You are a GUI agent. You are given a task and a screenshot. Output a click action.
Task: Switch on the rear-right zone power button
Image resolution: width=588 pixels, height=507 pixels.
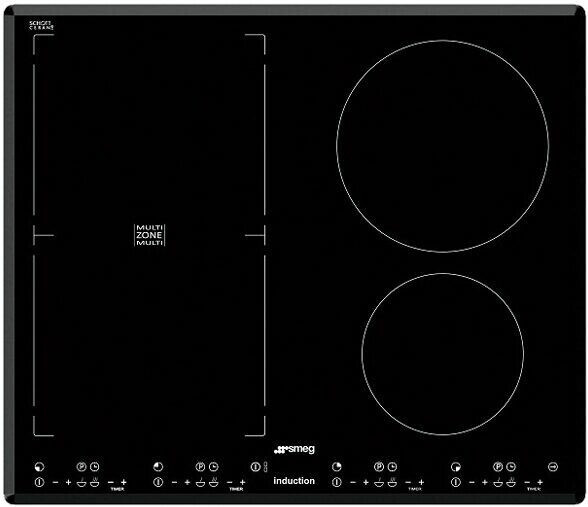click(x=337, y=482)
